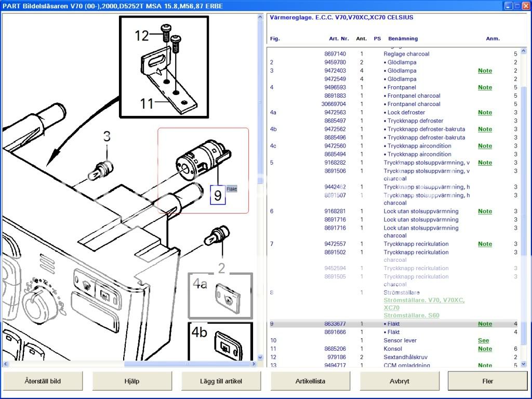Select part callout 12 screw in diagram
532x399 pixels.
(x=142, y=35)
